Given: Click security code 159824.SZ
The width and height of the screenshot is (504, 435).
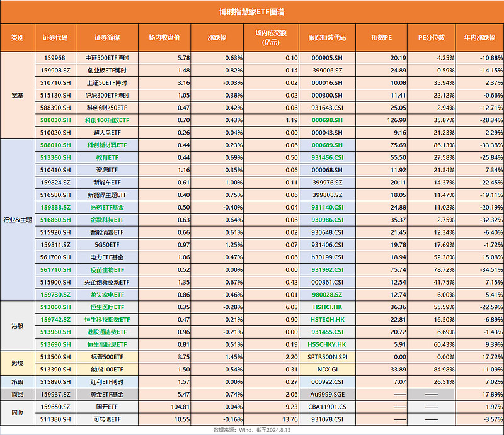Looking at the screenshot, I should click(x=55, y=183).
